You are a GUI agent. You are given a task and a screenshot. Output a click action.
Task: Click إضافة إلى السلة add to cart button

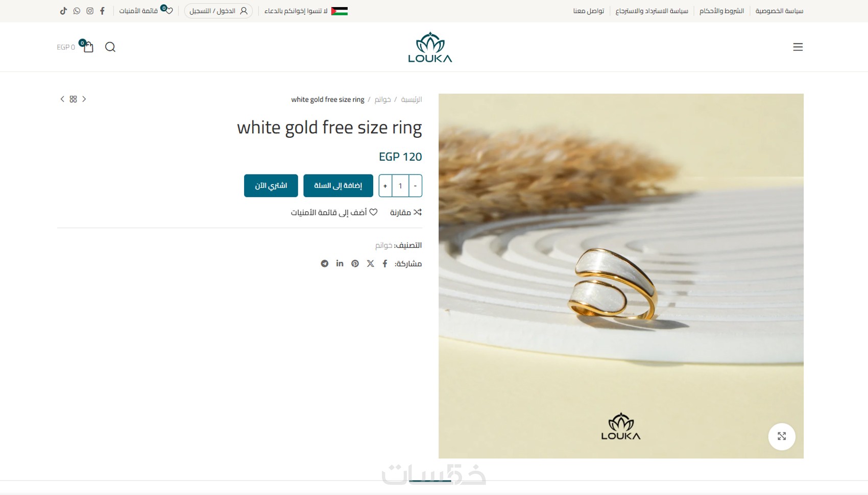pos(338,186)
